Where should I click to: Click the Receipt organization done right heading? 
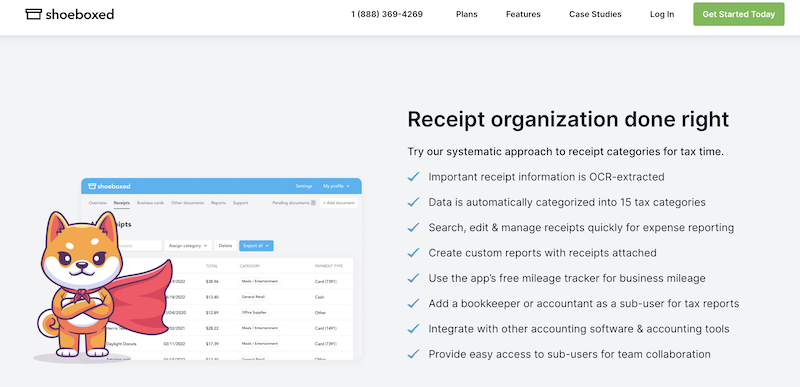568,120
